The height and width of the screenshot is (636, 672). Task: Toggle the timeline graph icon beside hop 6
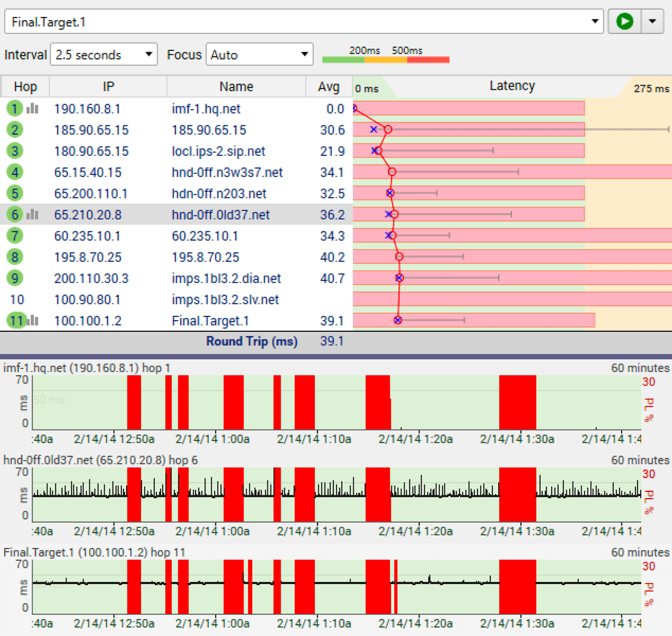[x=32, y=214]
